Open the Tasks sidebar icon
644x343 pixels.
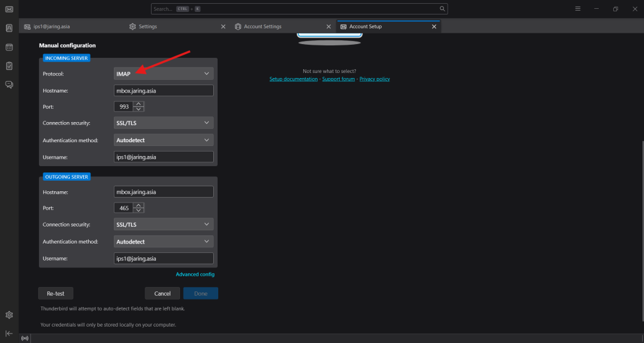pyautogui.click(x=9, y=65)
